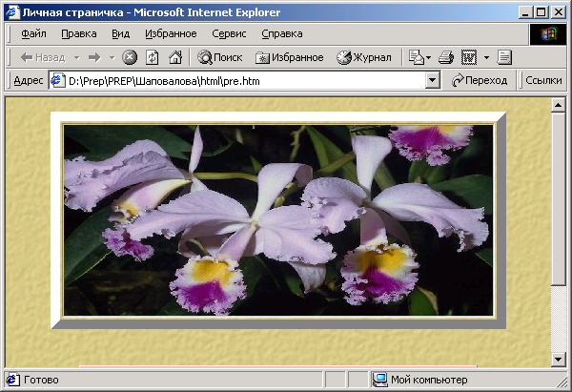The height and width of the screenshot is (392, 572).
Task: Open the Избранное toolbar button
Action: (289, 57)
